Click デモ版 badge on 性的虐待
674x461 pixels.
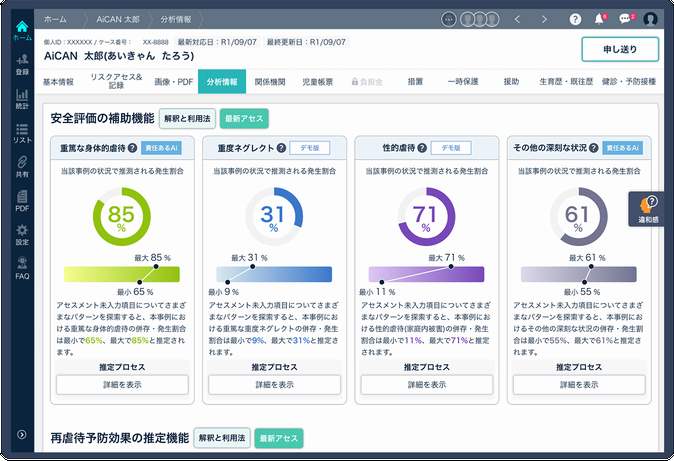pyautogui.click(x=451, y=148)
